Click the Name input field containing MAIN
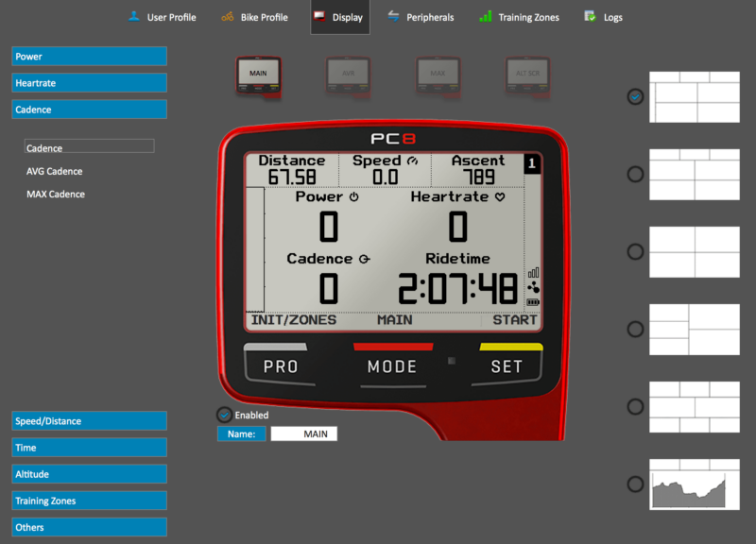The width and height of the screenshot is (756, 544). (x=303, y=434)
